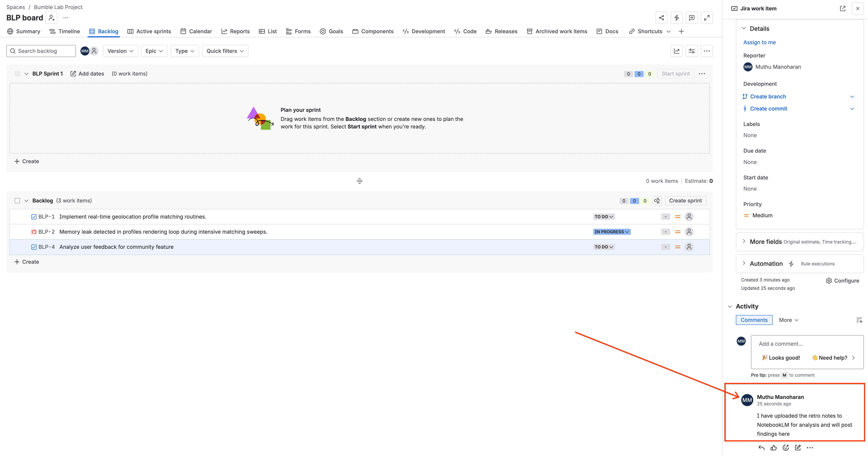The width and height of the screenshot is (868, 456).
Task: Open insights chart icon on backlog toolbar
Action: (x=677, y=51)
